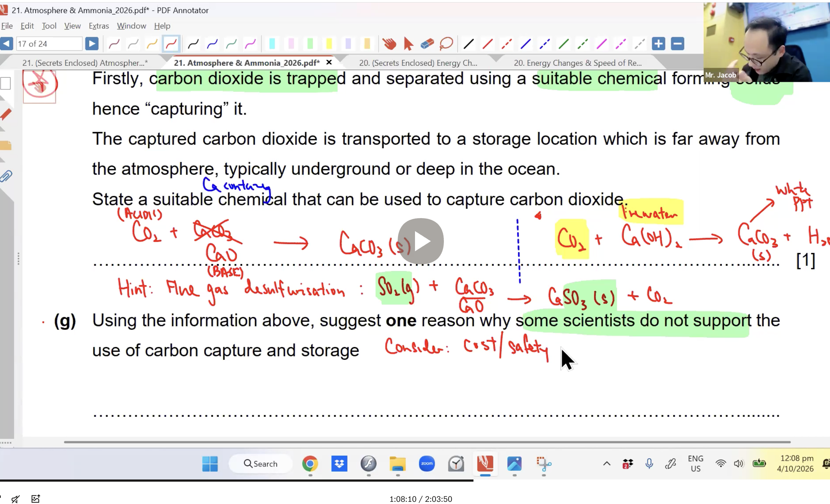Activate the arrow select tool
The height and width of the screenshot is (504, 830).
point(408,44)
